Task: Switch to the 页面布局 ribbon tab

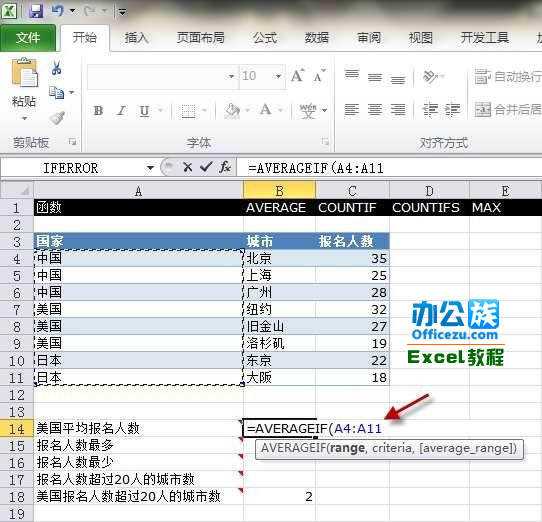Action: click(x=200, y=38)
